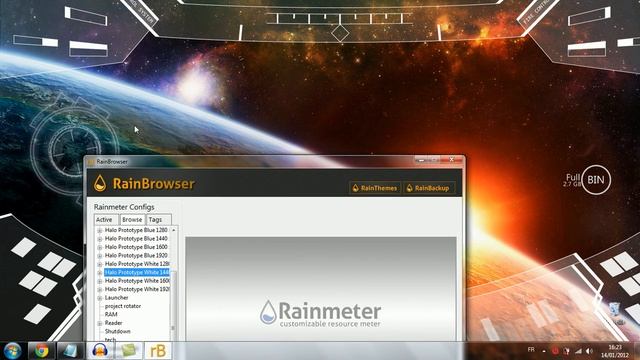Open the RainThemes button
This screenshot has width=640, height=360.
pyautogui.click(x=375, y=188)
